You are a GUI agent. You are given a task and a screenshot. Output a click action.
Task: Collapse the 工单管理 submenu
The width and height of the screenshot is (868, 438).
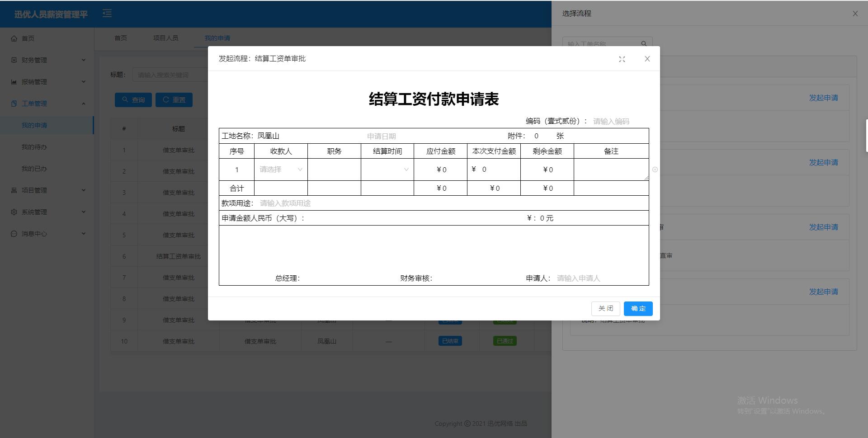83,103
